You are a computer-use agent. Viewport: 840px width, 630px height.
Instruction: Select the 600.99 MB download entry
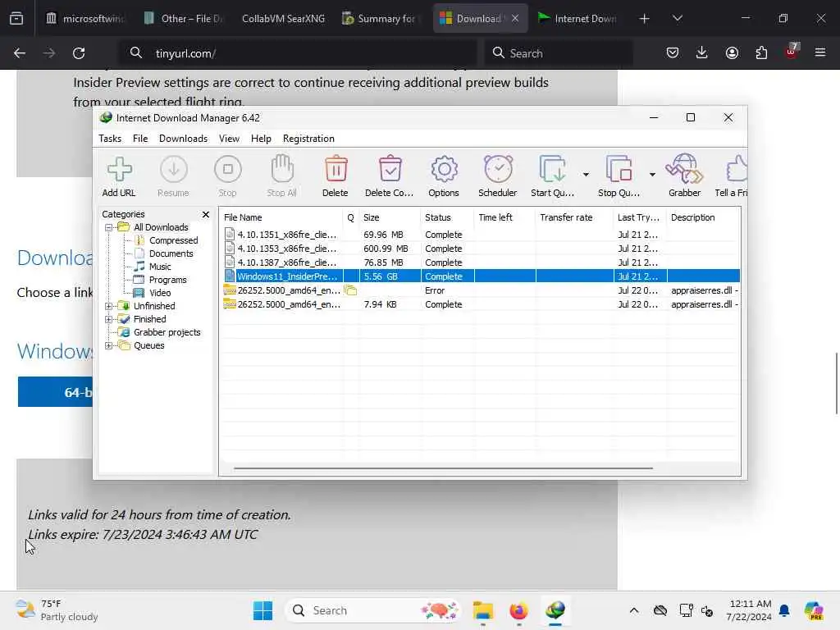[480, 249]
